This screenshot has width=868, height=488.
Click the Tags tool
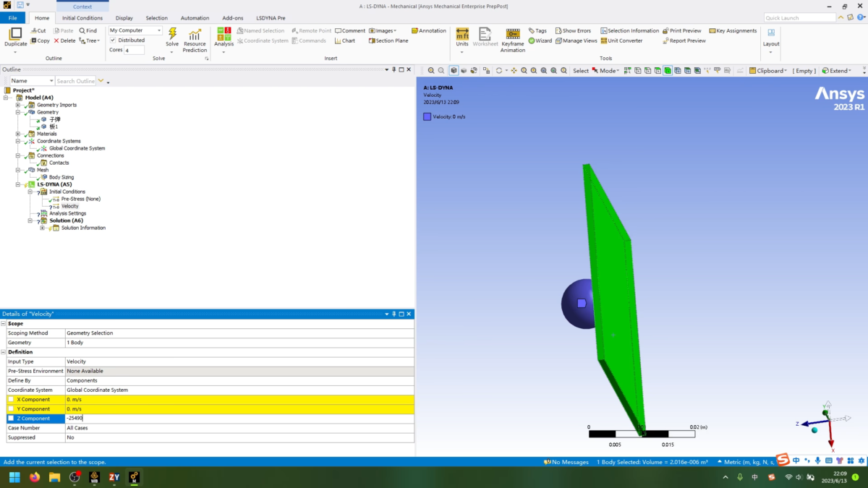(537, 30)
